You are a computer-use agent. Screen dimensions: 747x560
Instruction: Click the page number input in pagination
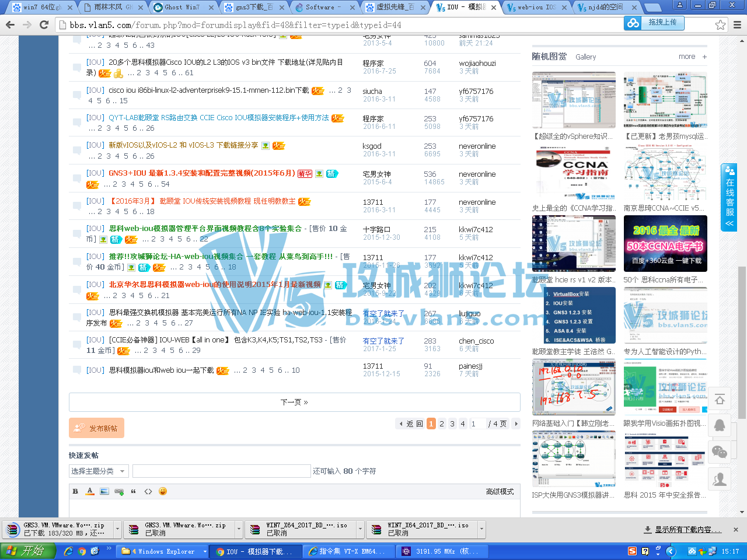pos(477,423)
